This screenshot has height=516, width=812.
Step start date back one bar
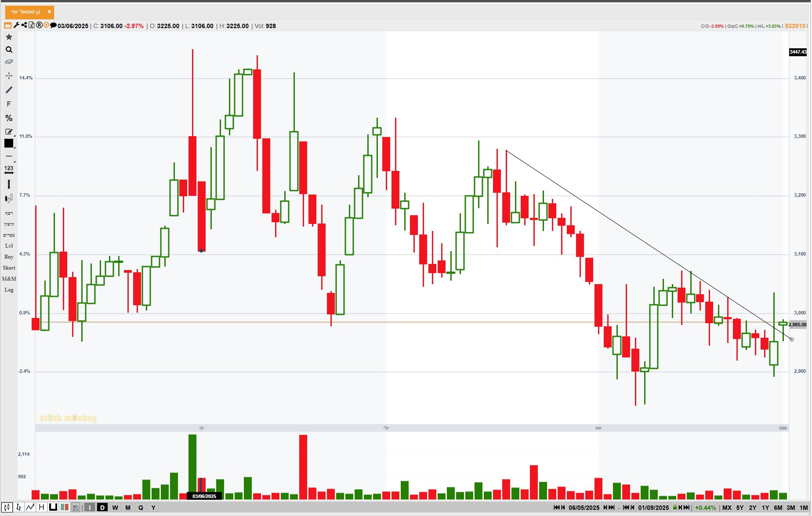pyautogui.click(x=563, y=508)
